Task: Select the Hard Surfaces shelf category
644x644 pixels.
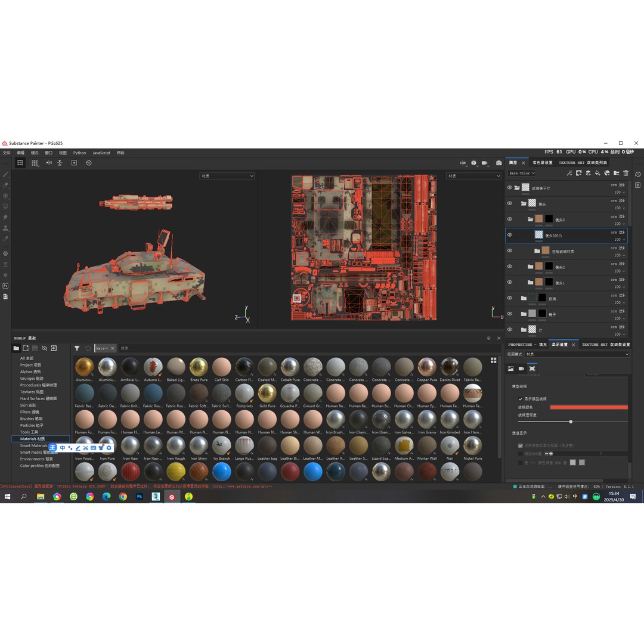Action: (39, 398)
